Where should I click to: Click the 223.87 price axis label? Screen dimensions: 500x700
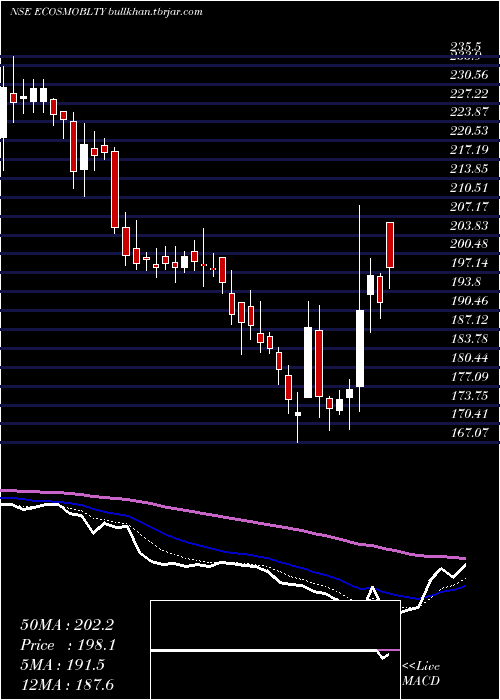468,112
